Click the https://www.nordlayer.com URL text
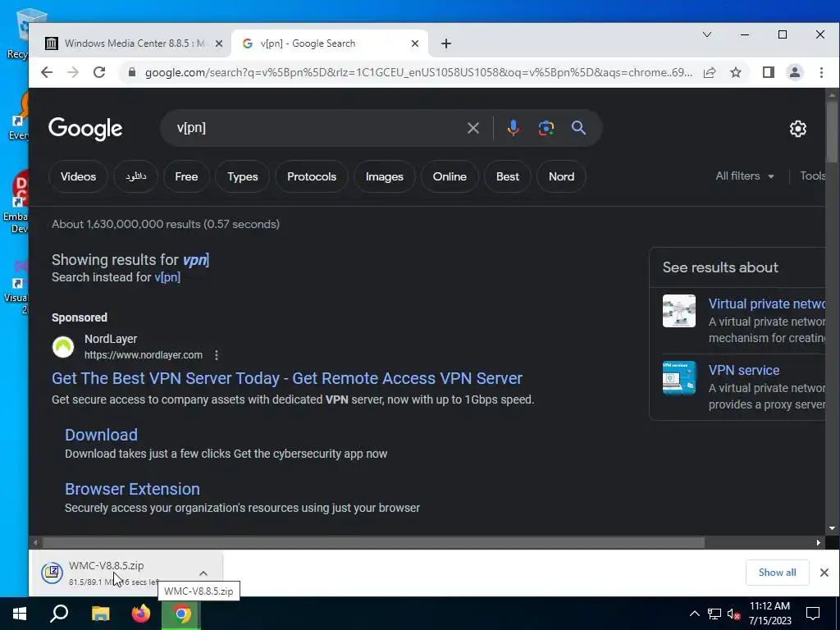The width and height of the screenshot is (840, 630). (144, 355)
